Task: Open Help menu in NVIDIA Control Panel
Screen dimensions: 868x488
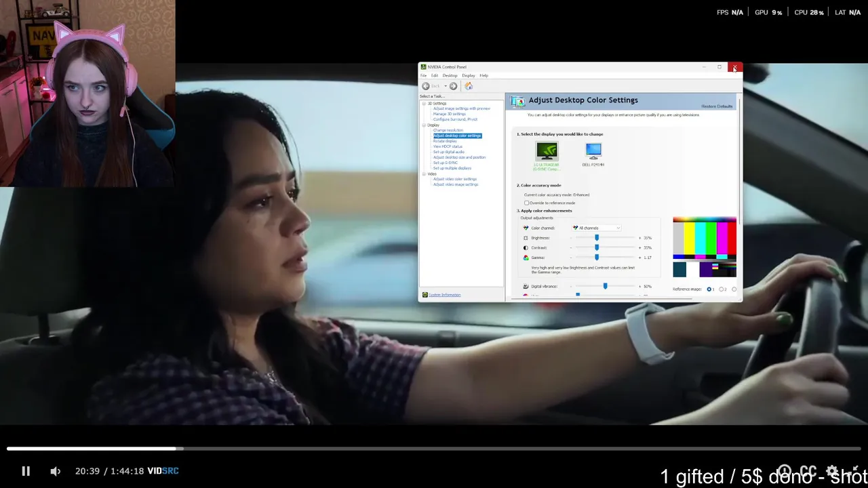Action: 484,75
